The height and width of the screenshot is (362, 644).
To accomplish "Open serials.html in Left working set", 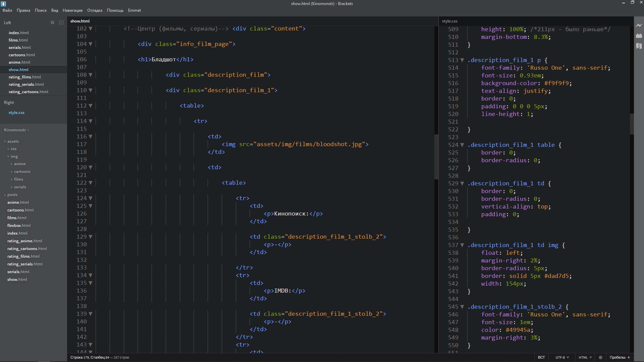I will tap(20, 48).
